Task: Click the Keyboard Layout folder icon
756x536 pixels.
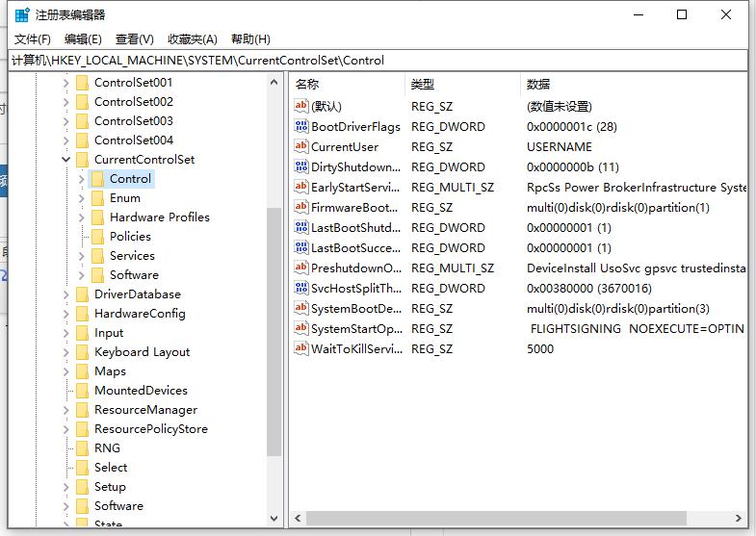Action: click(x=82, y=352)
